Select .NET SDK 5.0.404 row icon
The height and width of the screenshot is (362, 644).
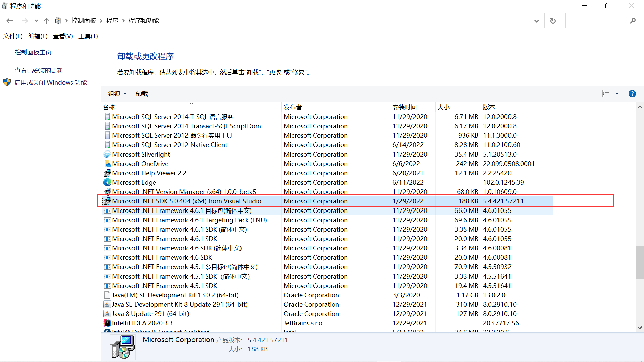(x=107, y=201)
